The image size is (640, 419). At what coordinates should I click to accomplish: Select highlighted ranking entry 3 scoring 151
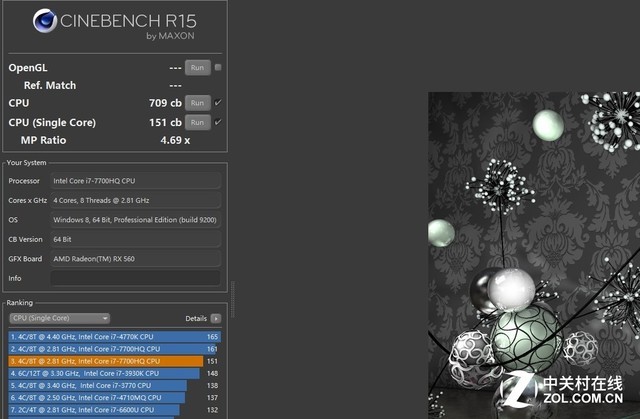pyautogui.click(x=115, y=361)
